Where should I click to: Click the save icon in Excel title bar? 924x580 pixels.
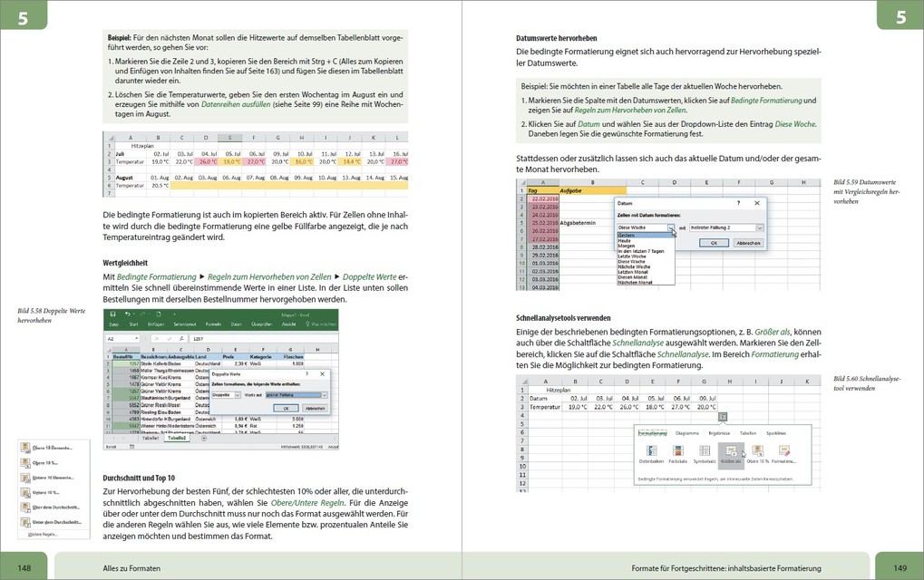coord(113,314)
